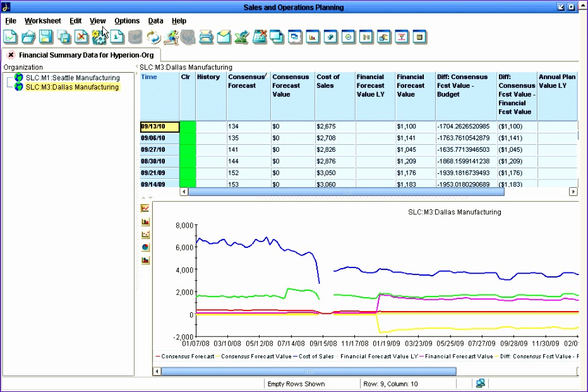588x392 pixels.
Task: Click right arrow of the table's horizontal scrollbar
Action: pos(573,192)
